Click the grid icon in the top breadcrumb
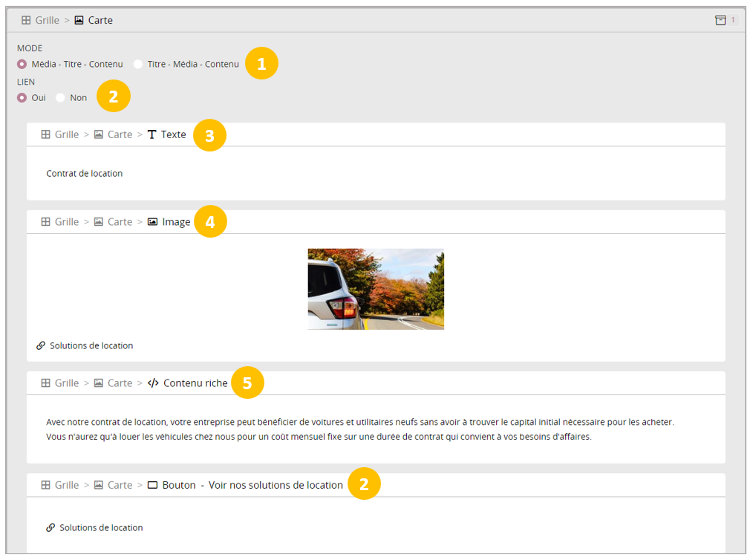 [x=26, y=20]
